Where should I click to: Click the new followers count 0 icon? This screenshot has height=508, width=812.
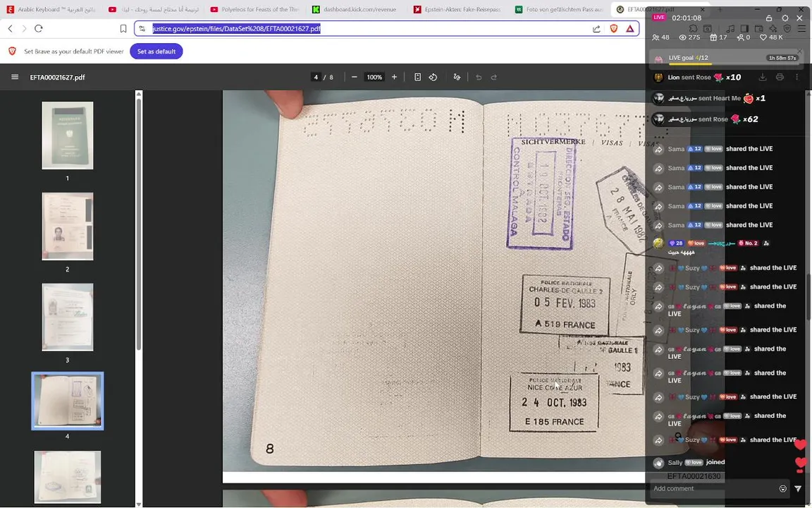(744, 37)
